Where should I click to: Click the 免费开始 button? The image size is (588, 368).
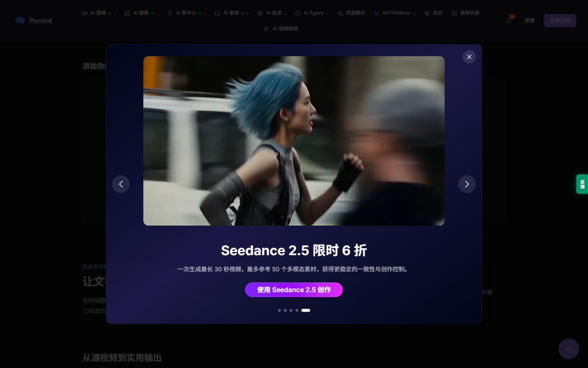coord(560,21)
